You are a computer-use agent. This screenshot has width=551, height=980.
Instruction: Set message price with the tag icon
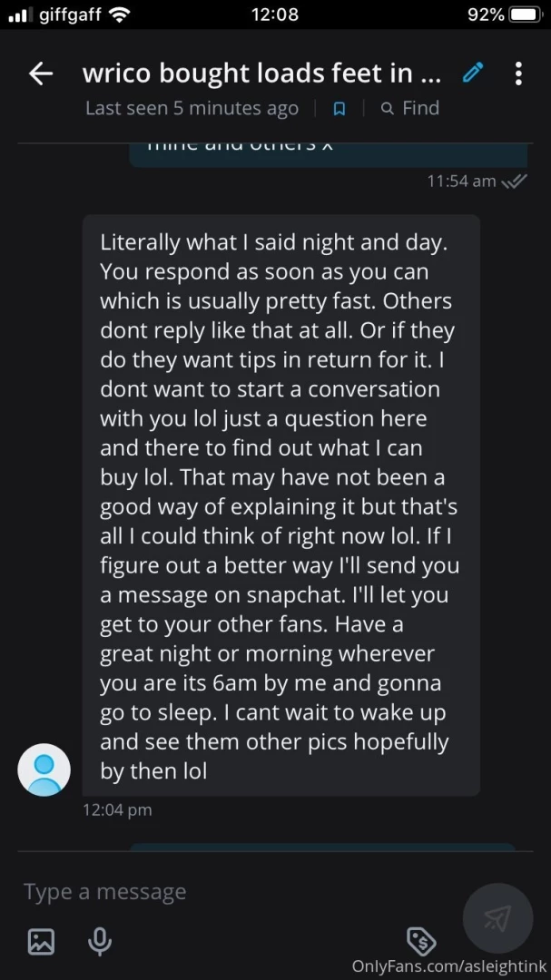coord(419,940)
